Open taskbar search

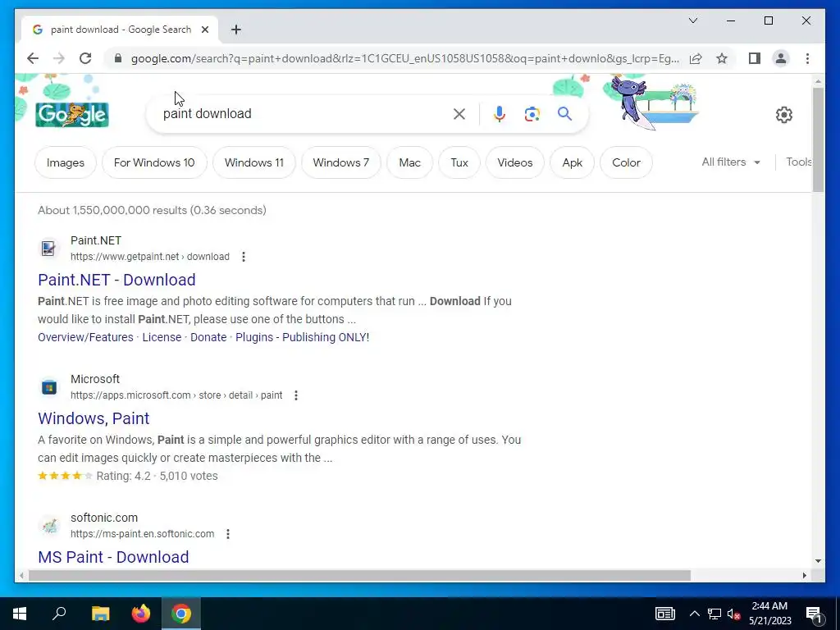tap(59, 614)
